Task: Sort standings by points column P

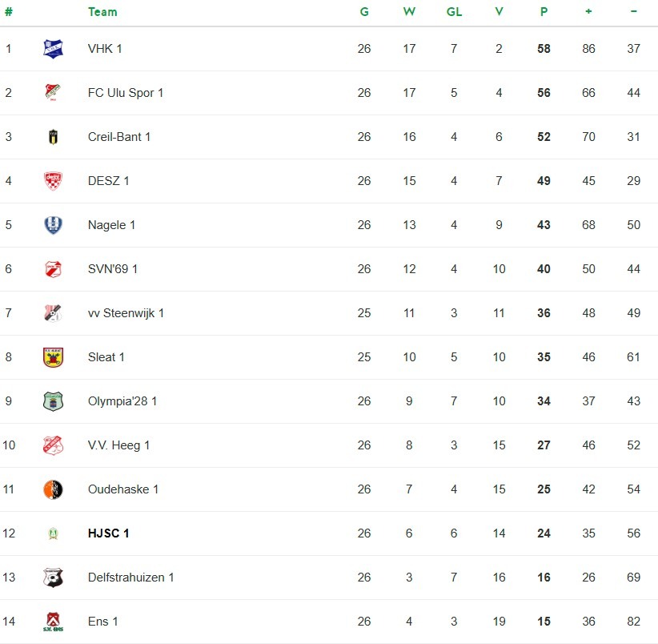Action: pos(544,12)
